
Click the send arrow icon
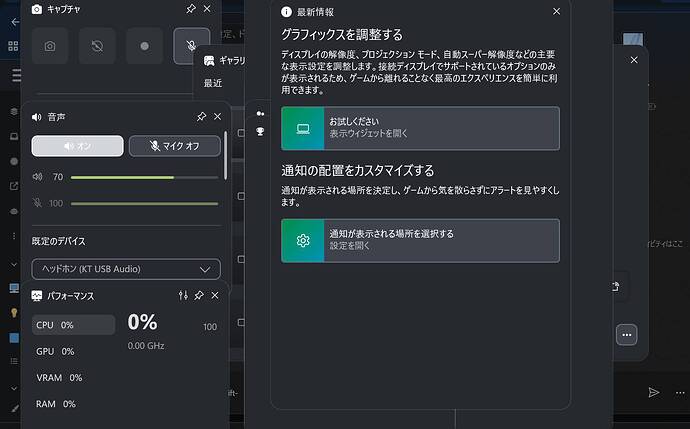tap(654, 392)
